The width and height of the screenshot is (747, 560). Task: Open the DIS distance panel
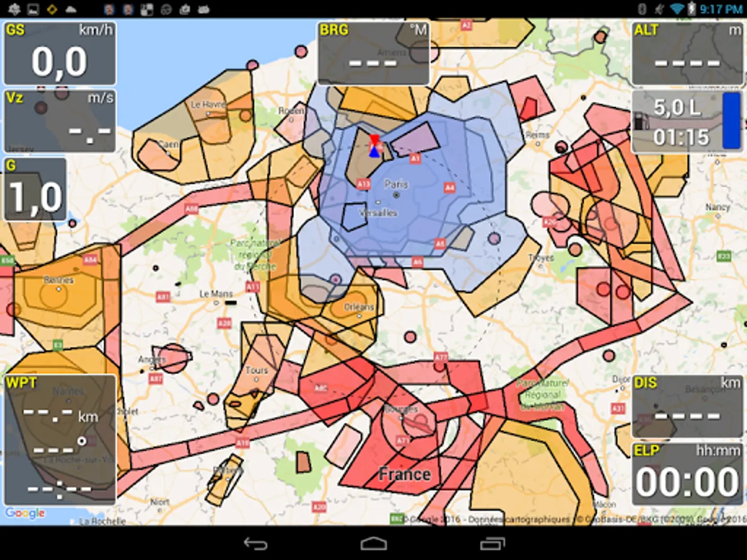[687, 406]
